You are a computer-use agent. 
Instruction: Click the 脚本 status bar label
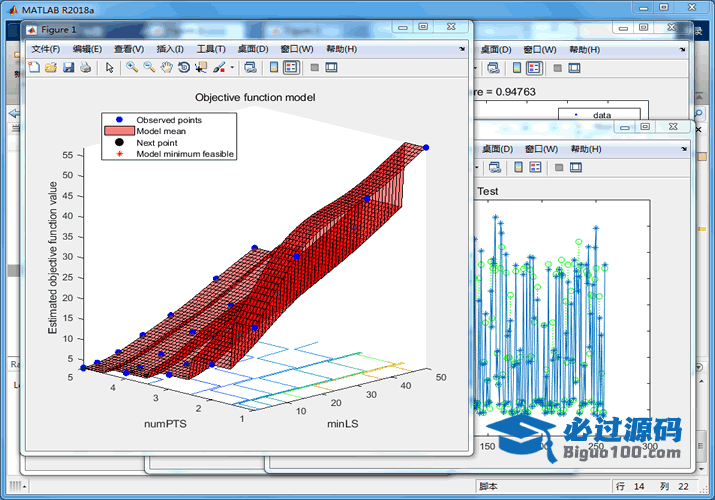coord(488,486)
